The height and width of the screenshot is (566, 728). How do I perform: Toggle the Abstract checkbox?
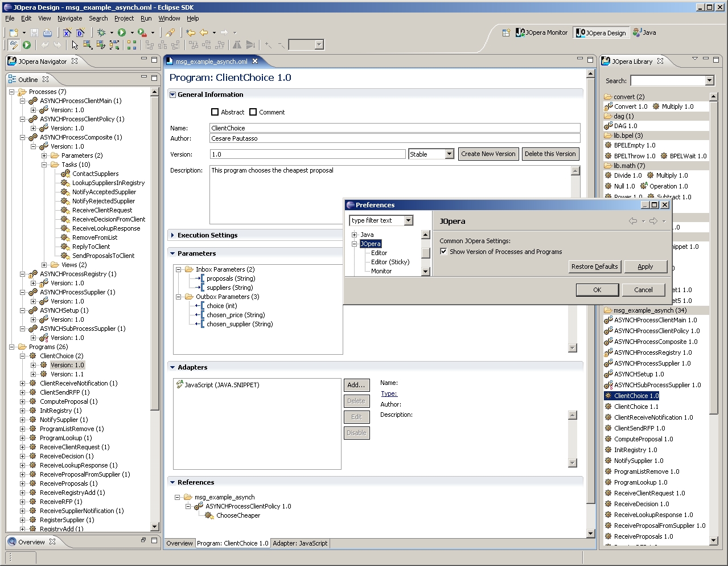point(215,112)
